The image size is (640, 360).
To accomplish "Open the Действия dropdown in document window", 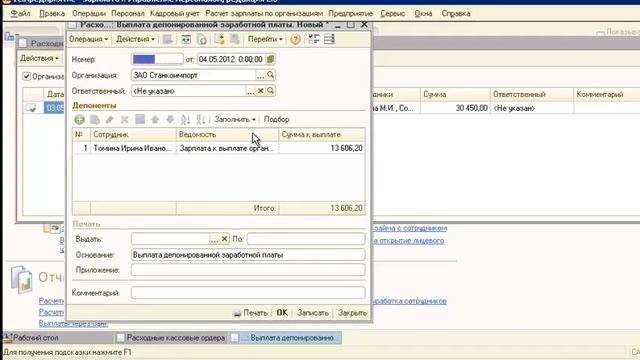I will [135, 39].
